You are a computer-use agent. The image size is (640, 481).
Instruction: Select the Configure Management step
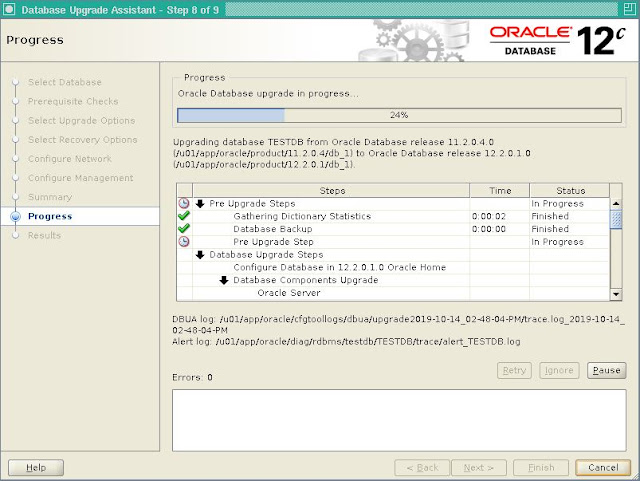(80, 178)
